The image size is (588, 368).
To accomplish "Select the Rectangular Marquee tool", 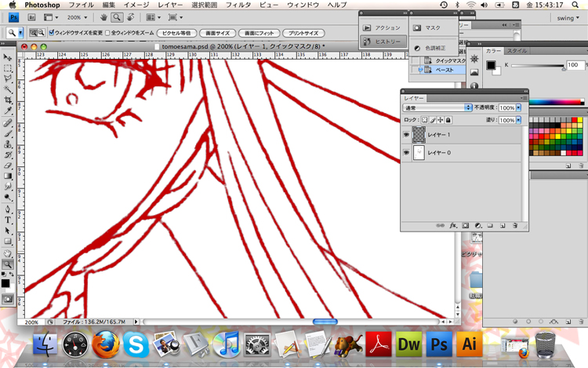I will point(8,68).
